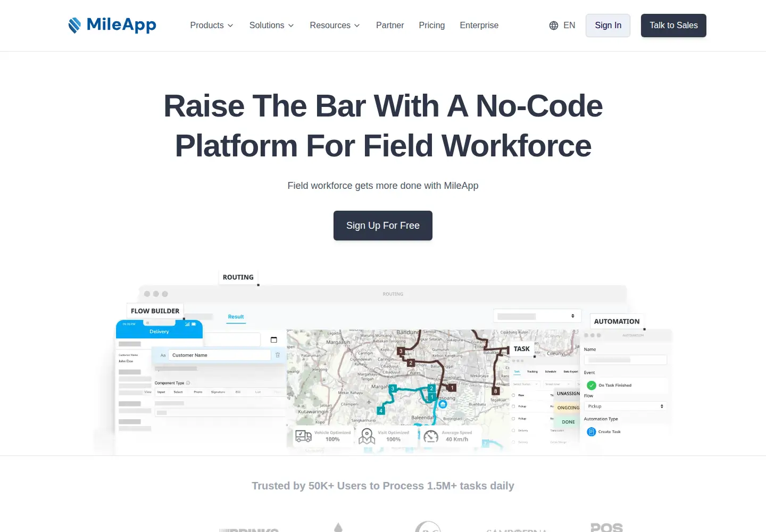Image resolution: width=766 pixels, height=532 pixels.
Task: Click brown route marker number 2
Action: tap(411, 363)
